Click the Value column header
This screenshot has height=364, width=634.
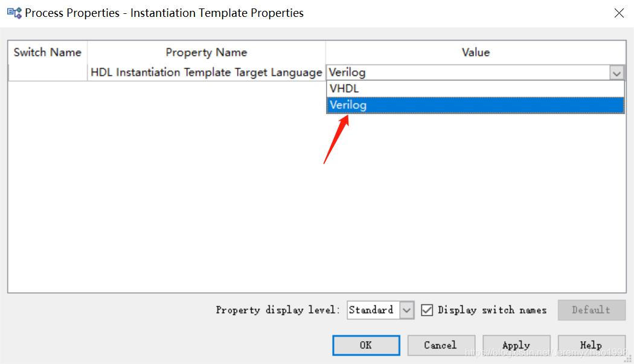point(475,52)
